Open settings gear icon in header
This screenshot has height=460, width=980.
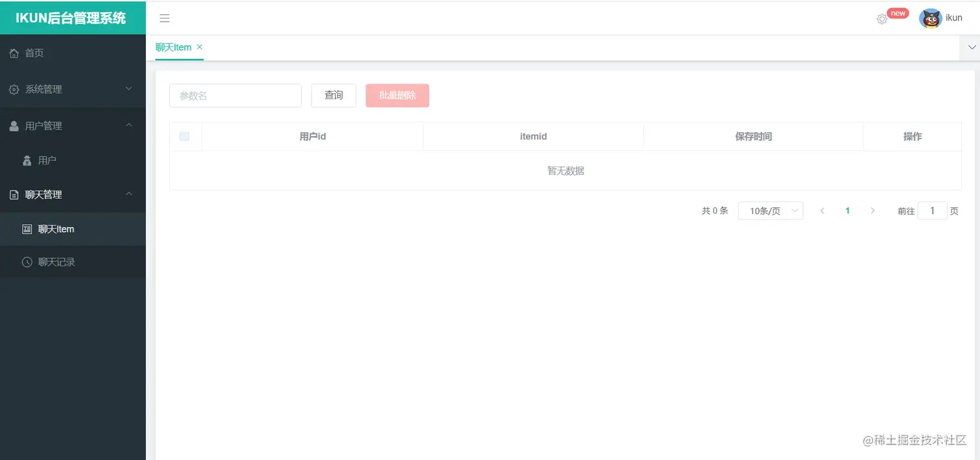pos(881,19)
